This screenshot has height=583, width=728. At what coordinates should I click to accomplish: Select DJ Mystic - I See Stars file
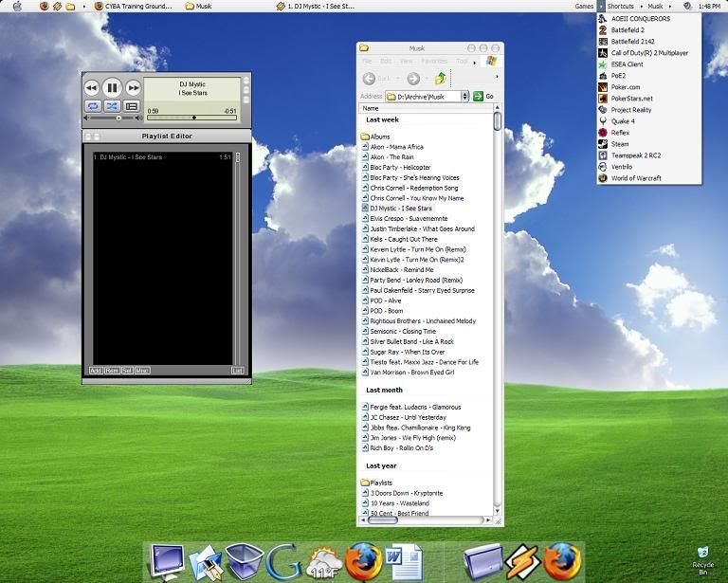(x=397, y=209)
